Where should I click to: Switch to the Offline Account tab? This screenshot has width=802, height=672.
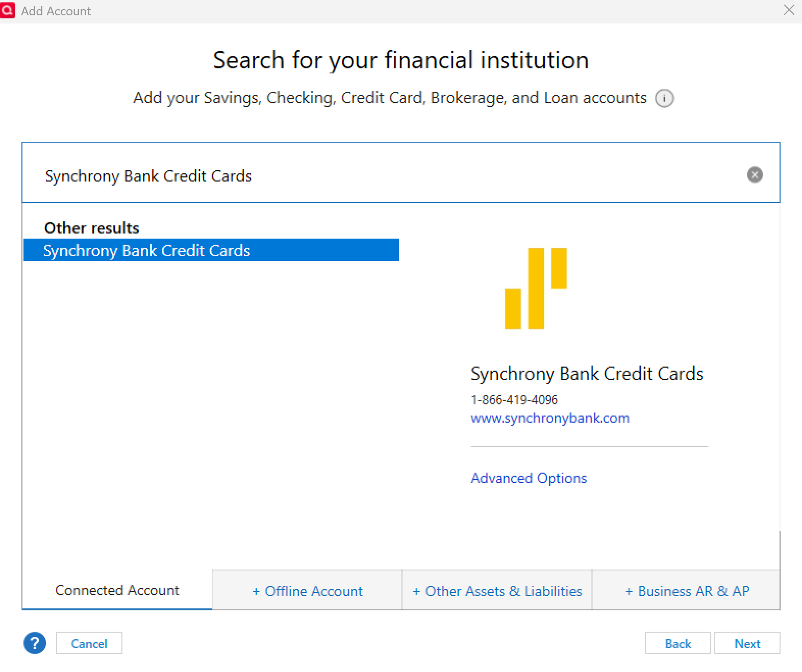point(308,590)
